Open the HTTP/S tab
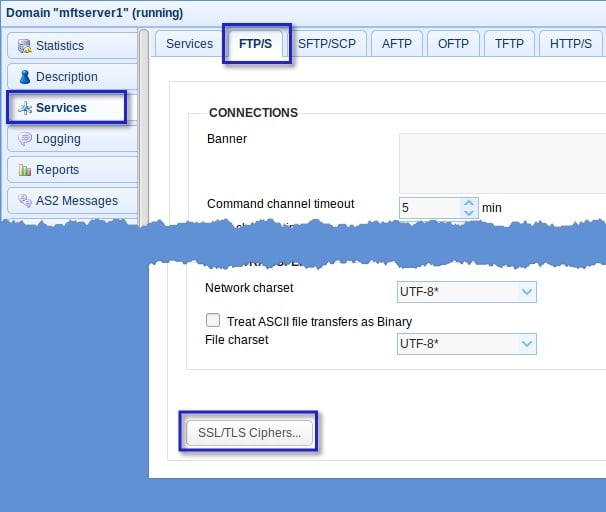The height and width of the screenshot is (512, 606). [571, 44]
